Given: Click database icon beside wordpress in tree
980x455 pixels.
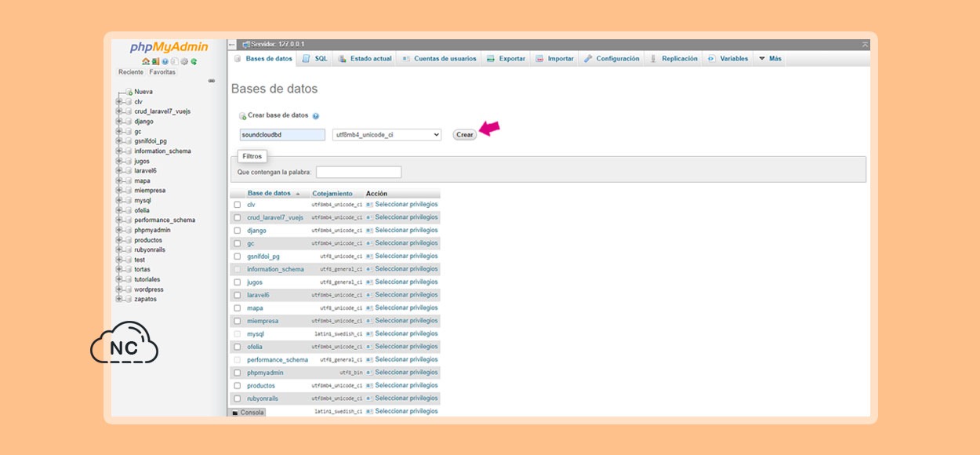Looking at the screenshot, I should (x=128, y=289).
